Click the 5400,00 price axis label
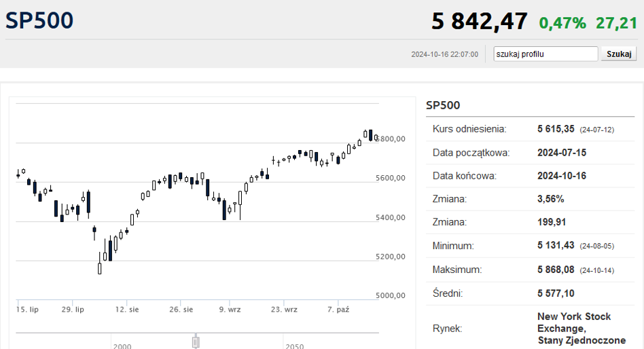 (391, 217)
